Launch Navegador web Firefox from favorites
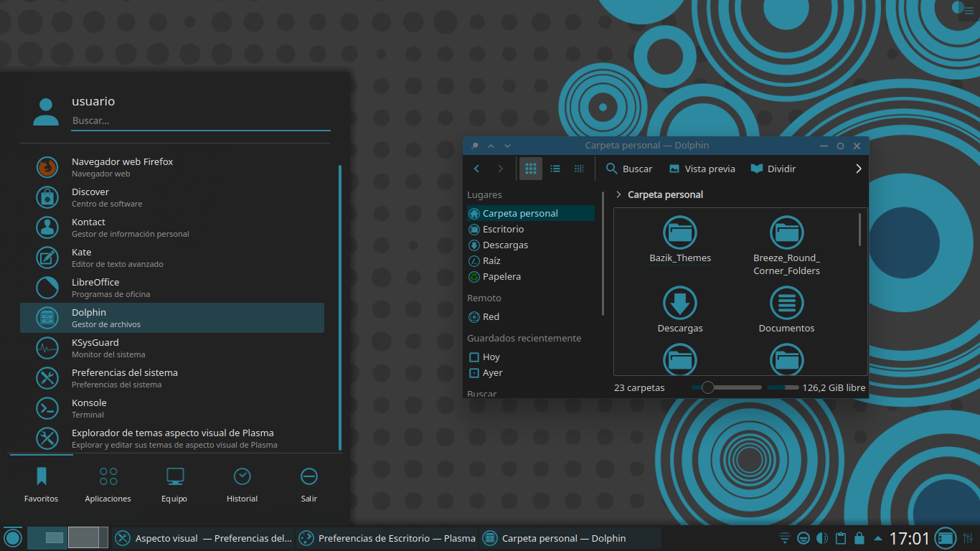Screen dimensions: 980x551 pyautogui.click(x=172, y=167)
